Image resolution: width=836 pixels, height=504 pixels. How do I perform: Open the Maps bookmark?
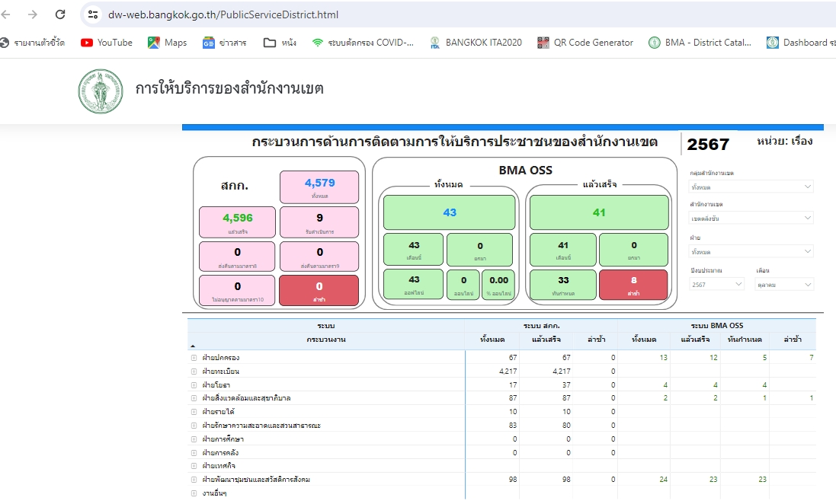(167, 43)
